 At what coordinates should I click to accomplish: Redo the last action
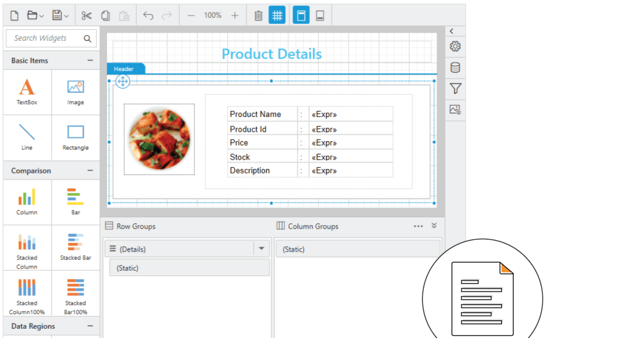(x=167, y=16)
